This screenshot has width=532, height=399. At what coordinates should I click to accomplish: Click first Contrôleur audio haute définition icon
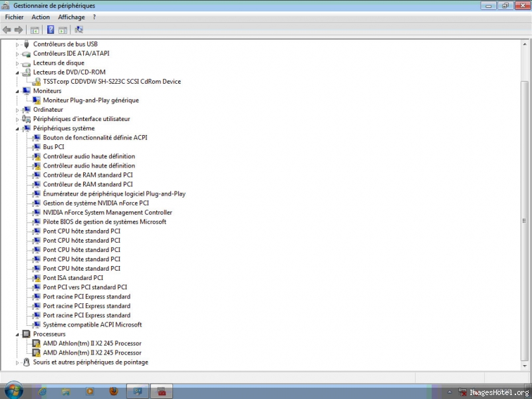point(37,156)
